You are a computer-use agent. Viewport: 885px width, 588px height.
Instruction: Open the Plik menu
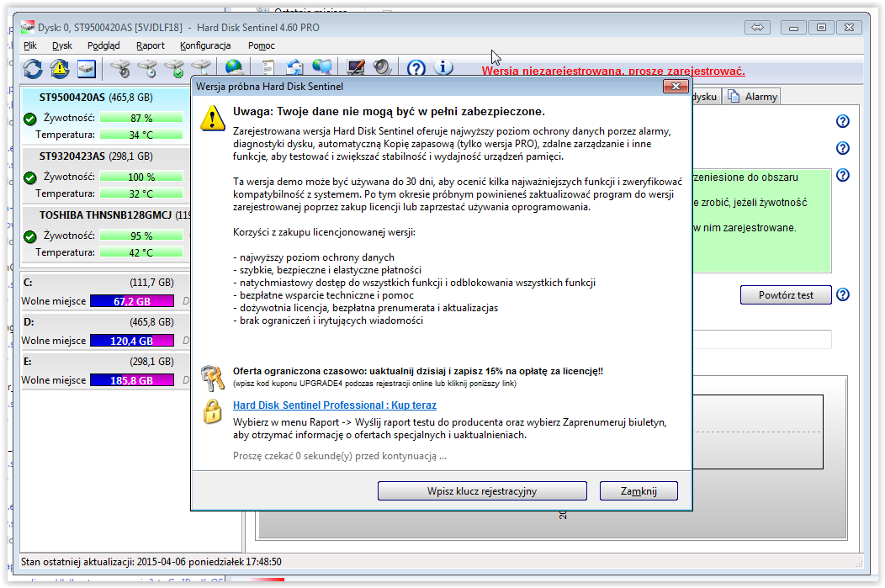click(x=30, y=45)
